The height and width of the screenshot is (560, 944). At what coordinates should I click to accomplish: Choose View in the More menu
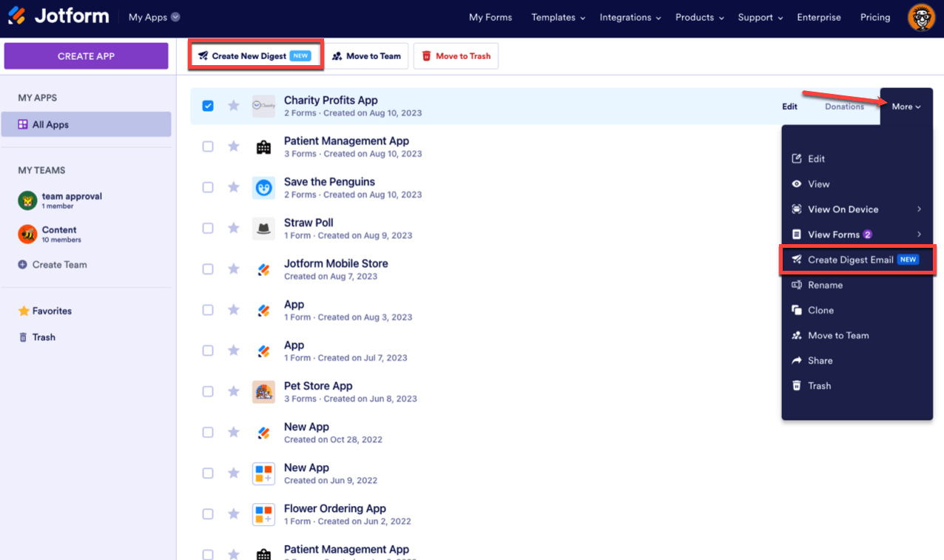[x=857, y=184]
